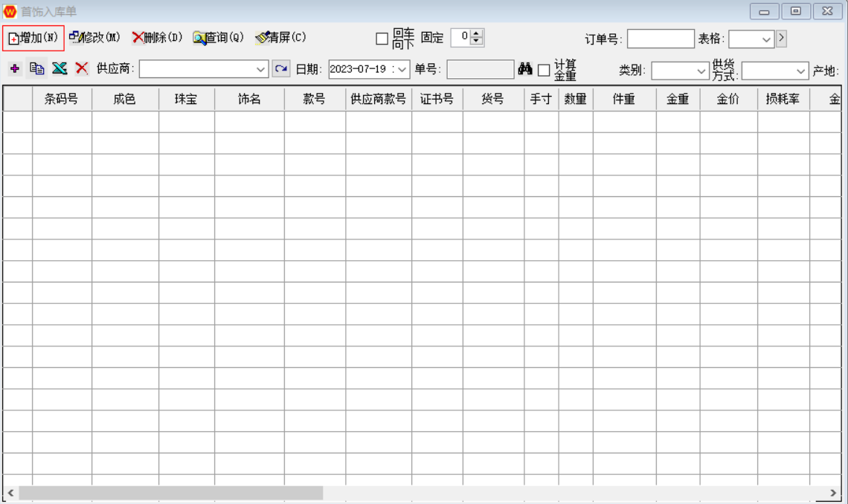This screenshot has height=504, width=848.
Task: Click the binoculars search icon
Action: pyautogui.click(x=525, y=69)
